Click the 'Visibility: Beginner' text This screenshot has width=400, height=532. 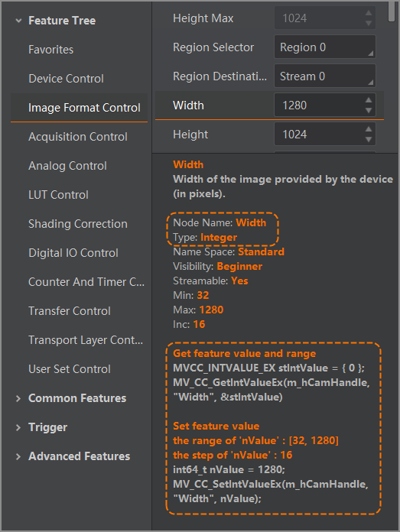pos(218,266)
